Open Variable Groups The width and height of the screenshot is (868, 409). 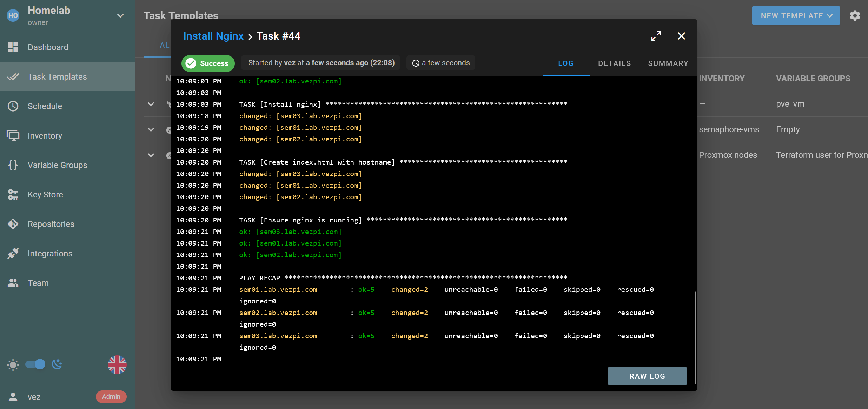click(57, 165)
